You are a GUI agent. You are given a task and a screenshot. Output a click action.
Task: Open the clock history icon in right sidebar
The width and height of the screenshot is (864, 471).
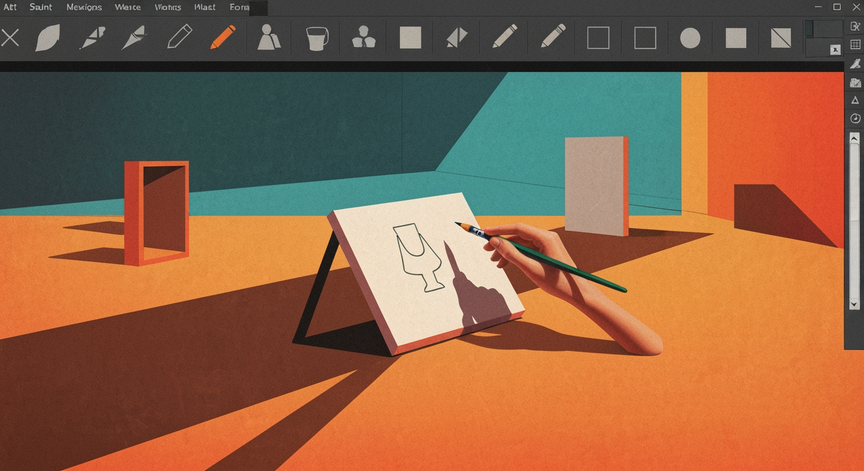(855, 118)
